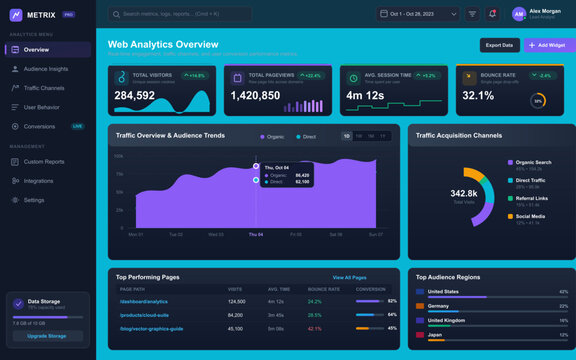
Task: Click the Metrix logo icon
Action: click(x=16, y=15)
